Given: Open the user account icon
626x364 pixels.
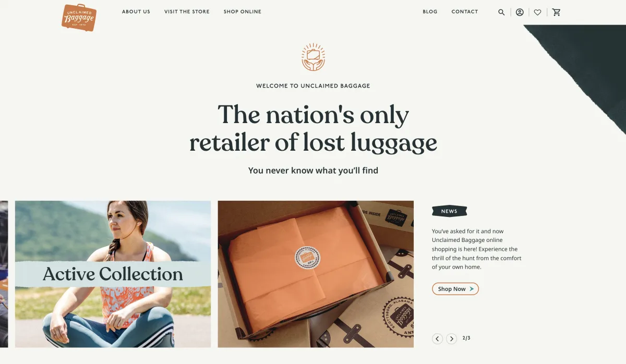Looking at the screenshot, I should tap(520, 12).
